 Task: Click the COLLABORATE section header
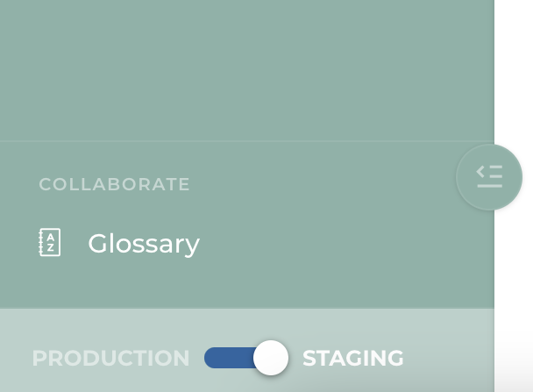pos(114,184)
